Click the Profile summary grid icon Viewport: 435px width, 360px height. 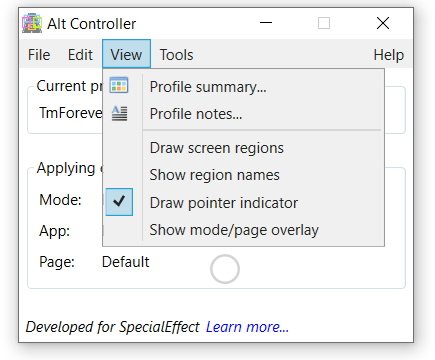(119, 85)
